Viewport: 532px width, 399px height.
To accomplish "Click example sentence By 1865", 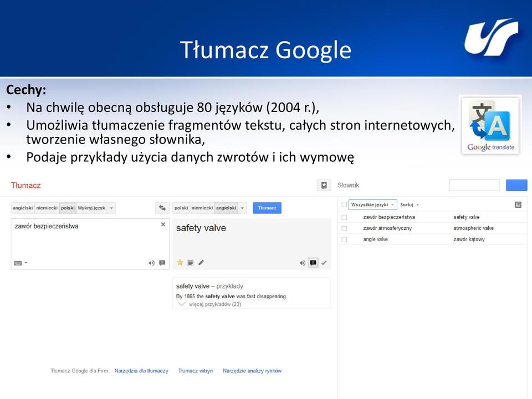I will pyautogui.click(x=232, y=296).
